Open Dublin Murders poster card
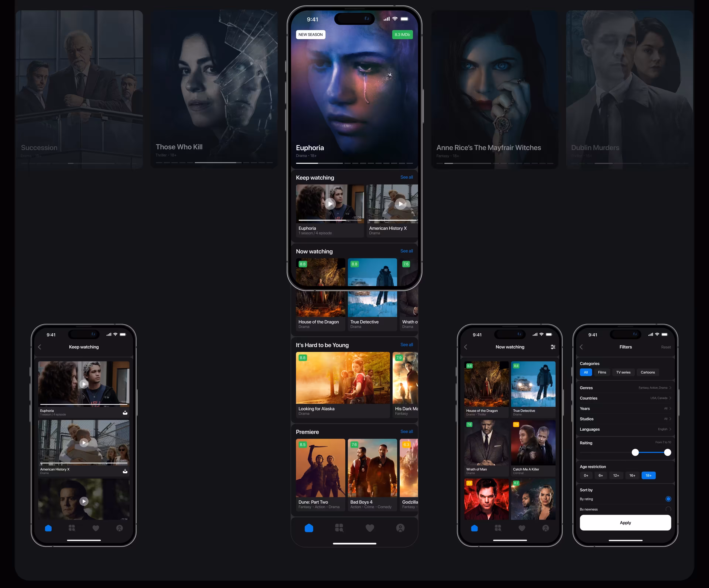 [630, 90]
